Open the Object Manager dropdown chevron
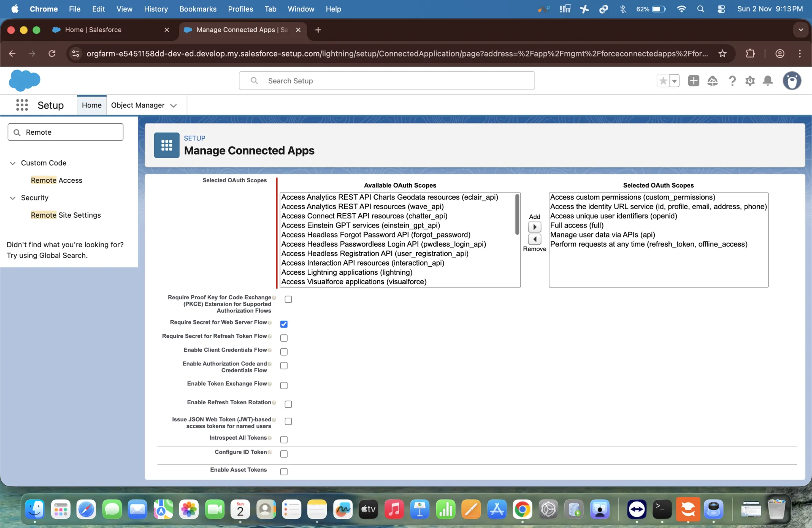 point(173,105)
